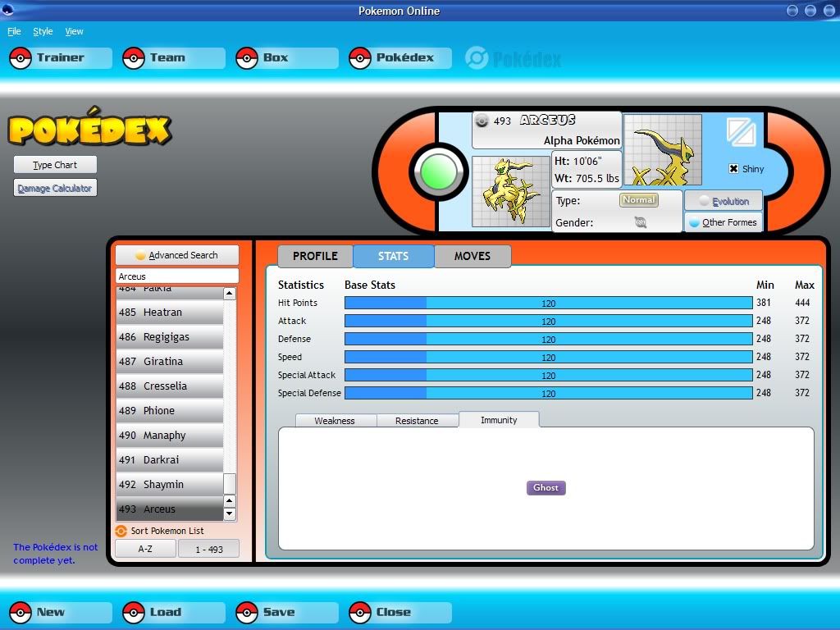Viewport: 840px width, 630px height.
Task: Select 491 Darkrai in the list
Action: pyautogui.click(x=169, y=460)
